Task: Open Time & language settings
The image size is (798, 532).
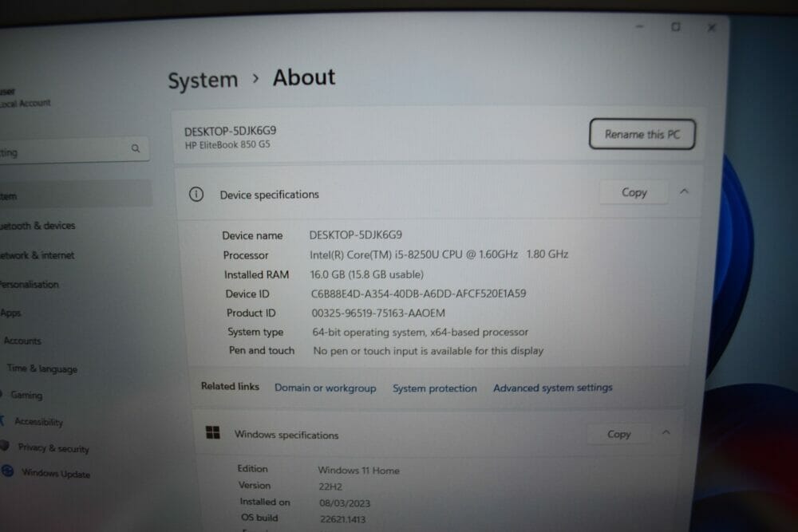Action: point(42,368)
